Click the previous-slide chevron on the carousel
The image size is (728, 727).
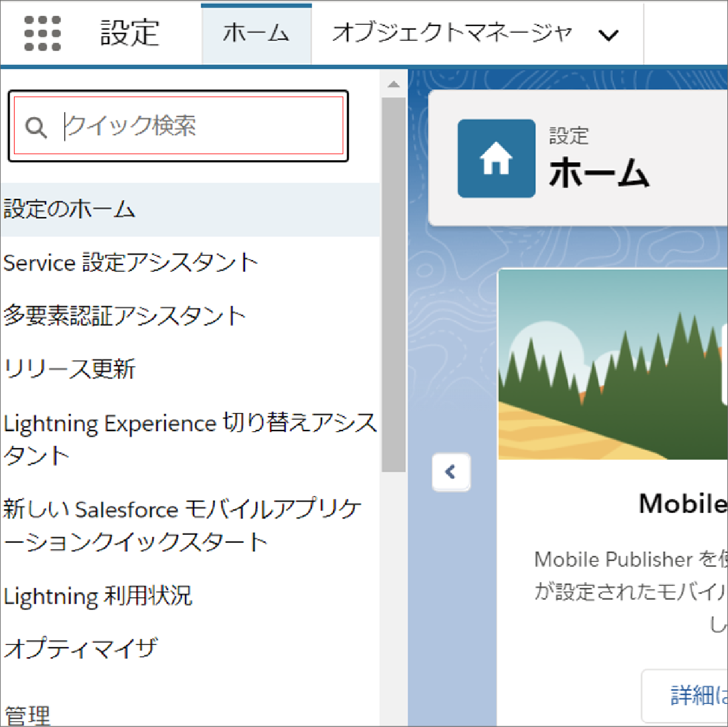pos(451,472)
